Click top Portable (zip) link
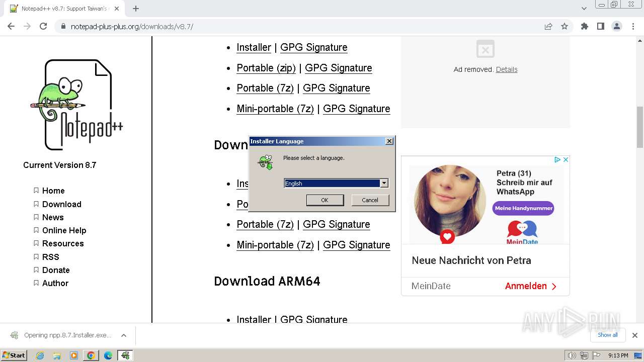This screenshot has width=644, height=362. 266,68
